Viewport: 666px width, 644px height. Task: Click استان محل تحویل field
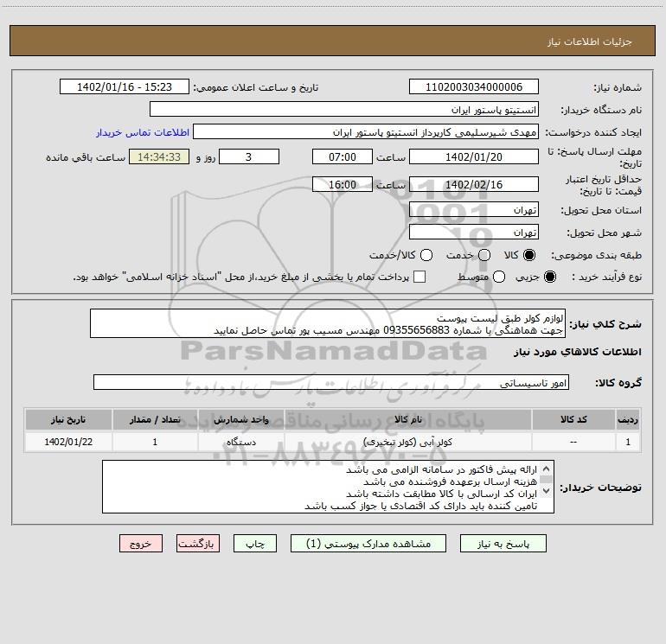click(474, 210)
